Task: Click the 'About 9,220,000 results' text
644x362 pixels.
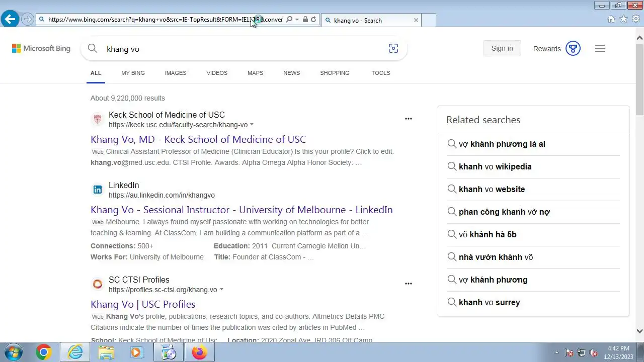Action: click(128, 98)
